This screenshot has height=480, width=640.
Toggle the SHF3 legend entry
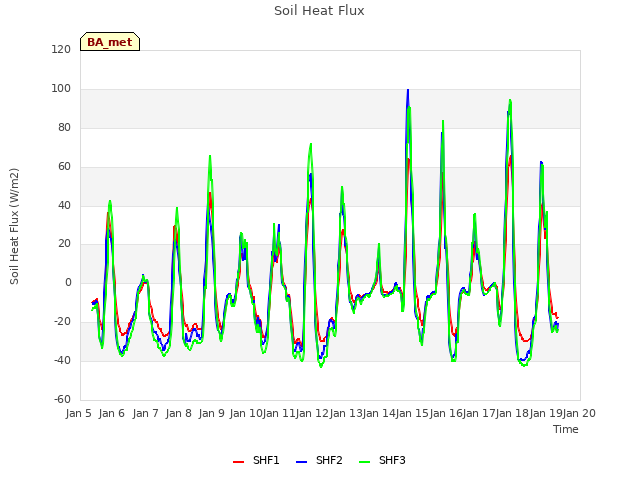tap(382, 460)
